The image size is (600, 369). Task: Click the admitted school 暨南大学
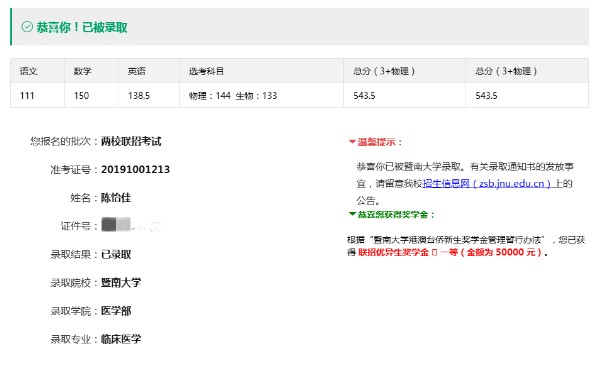121,282
